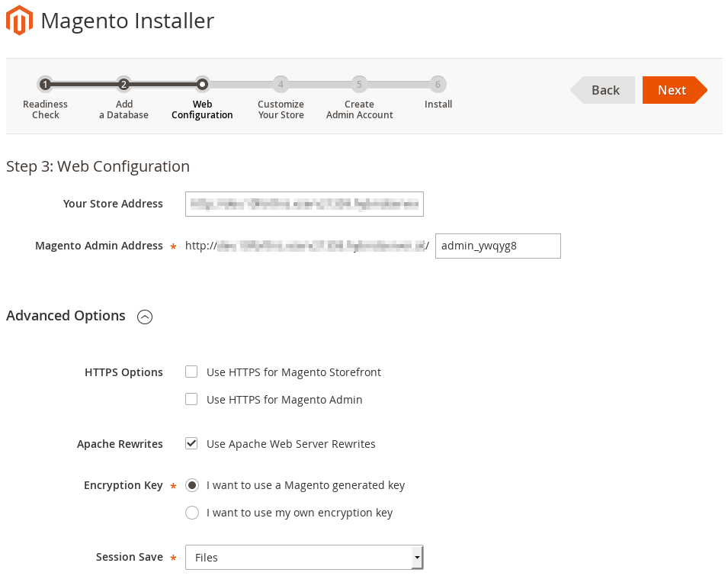728x576 pixels.
Task: Click the Readiness Check step label
Action: tap(45, 110)
